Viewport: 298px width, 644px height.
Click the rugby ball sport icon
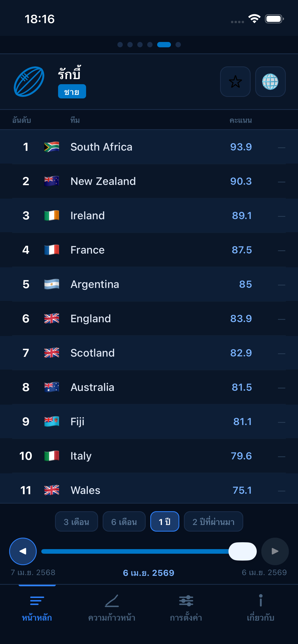click(29, 82)
